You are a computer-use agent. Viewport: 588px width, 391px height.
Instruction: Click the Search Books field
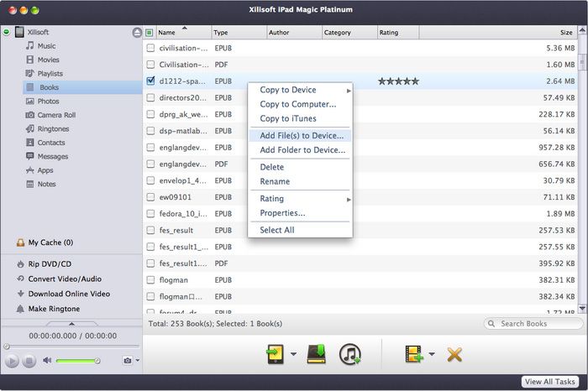(533, 324)
